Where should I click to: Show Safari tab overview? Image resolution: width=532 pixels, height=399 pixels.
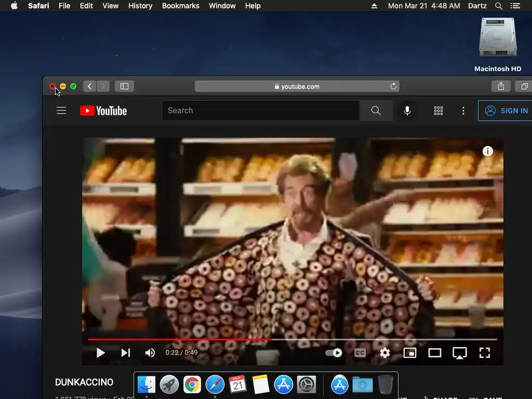(x=524, y=86)
